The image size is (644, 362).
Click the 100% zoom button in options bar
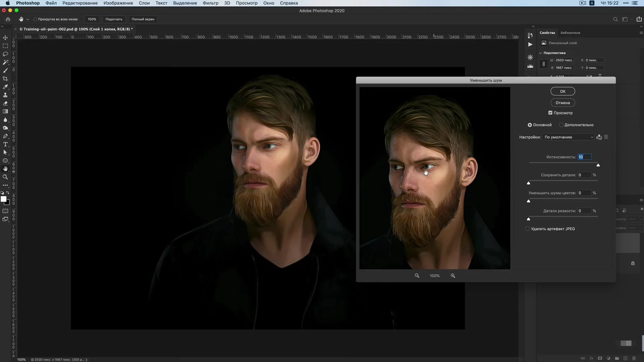tap(92, 19)
